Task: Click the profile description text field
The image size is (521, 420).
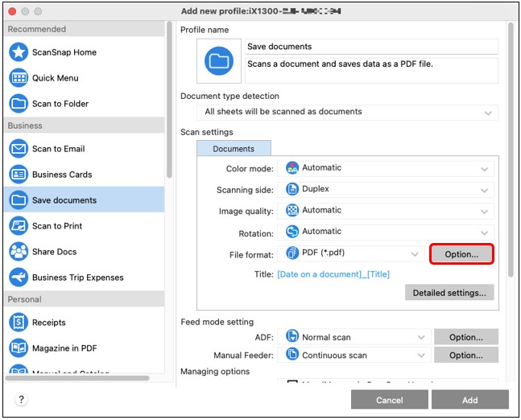Action: tap(371, 71)
